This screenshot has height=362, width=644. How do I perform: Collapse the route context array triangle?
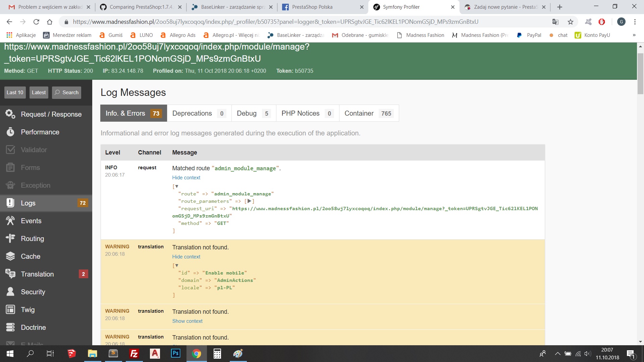[x=176, y=186]
